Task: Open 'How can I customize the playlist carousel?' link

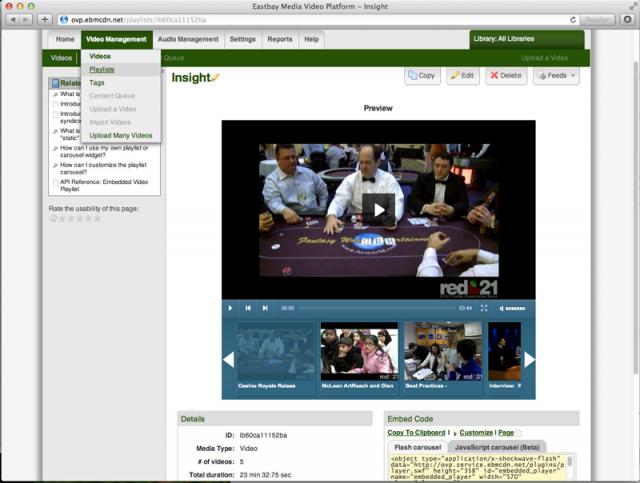Action: [103, 168]
